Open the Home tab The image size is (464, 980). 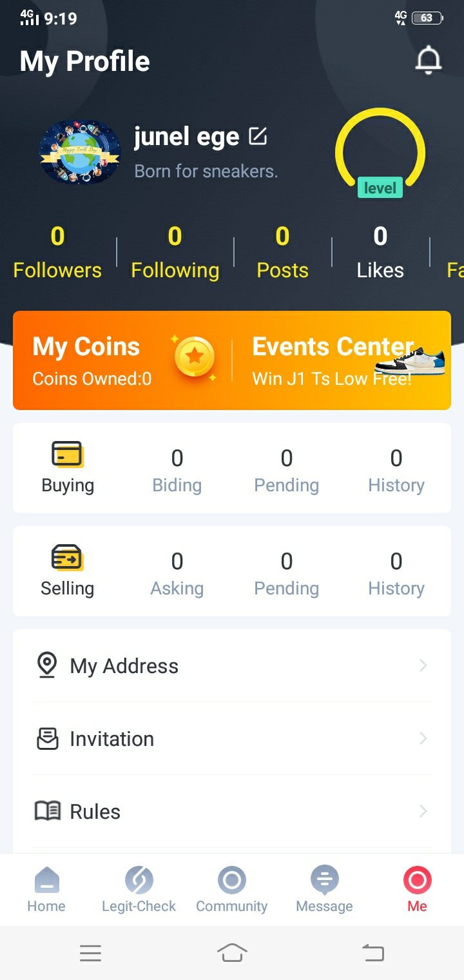click(46, 889)
